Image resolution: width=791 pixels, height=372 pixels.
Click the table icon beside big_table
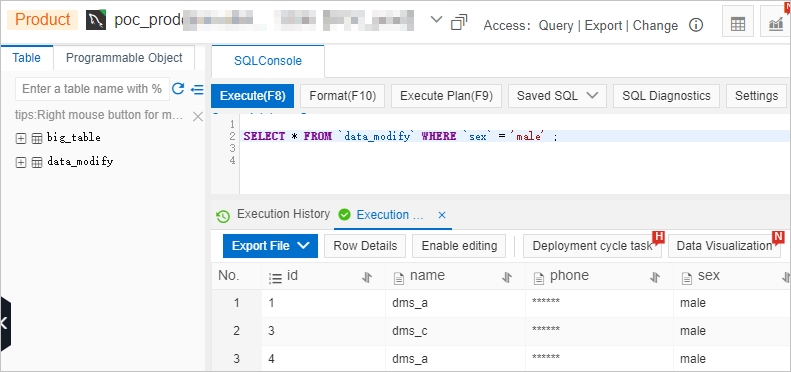[37, 138]
